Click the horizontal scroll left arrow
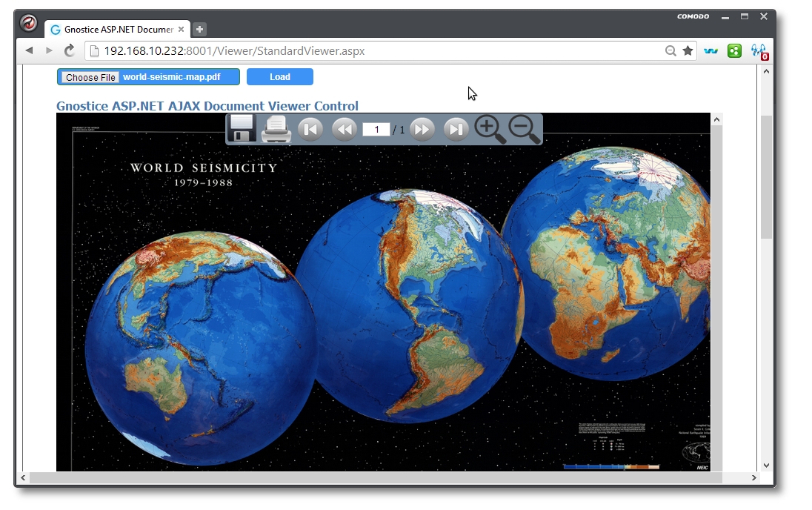The width and height of the screenshot is (812, 510). [x=23, y=478]
